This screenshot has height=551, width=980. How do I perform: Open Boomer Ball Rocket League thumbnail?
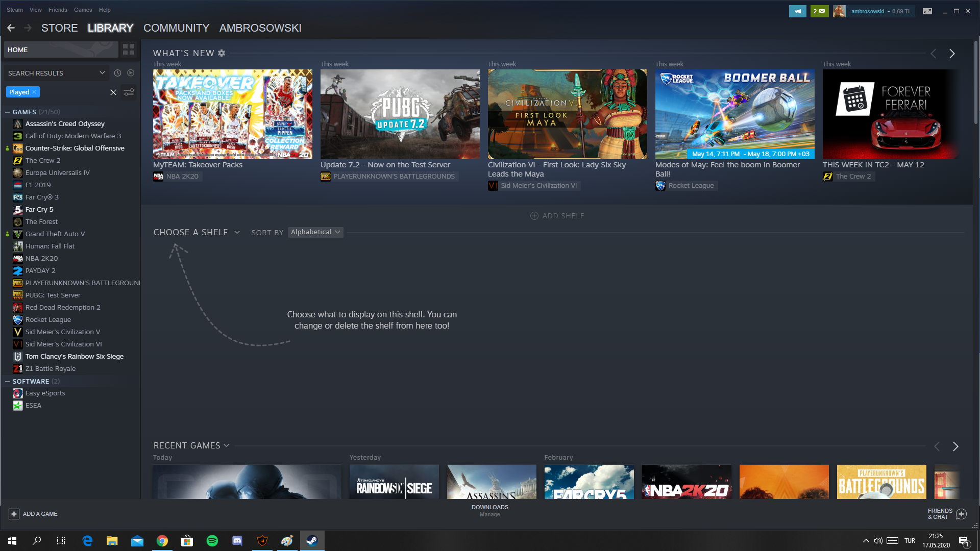tap(735, 114)
